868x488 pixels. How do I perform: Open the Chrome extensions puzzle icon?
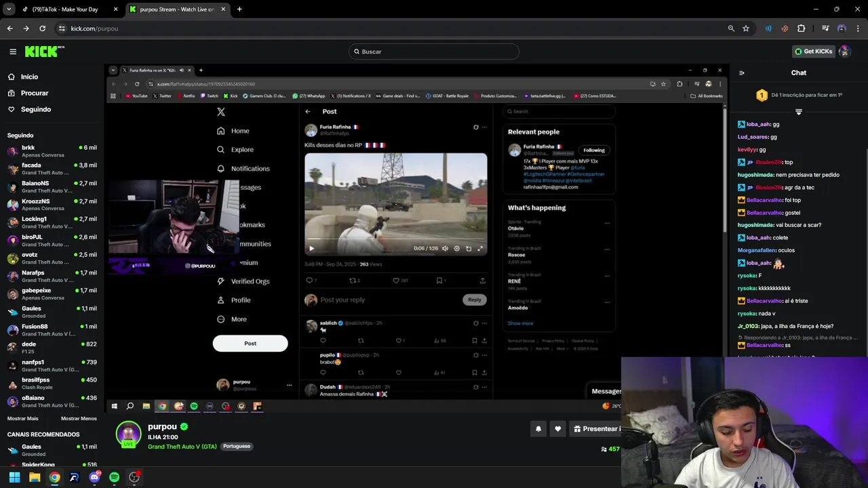tap(802, 28)
